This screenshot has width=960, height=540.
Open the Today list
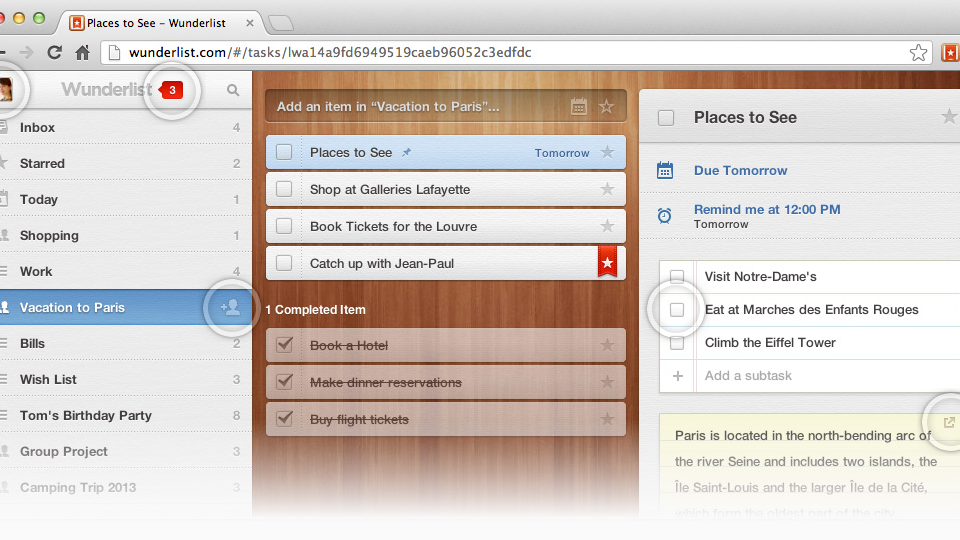126,200
